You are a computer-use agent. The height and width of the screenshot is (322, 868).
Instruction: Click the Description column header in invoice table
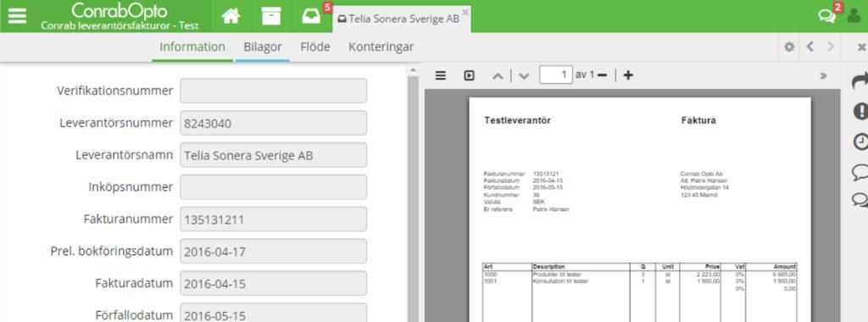(548, 267)
